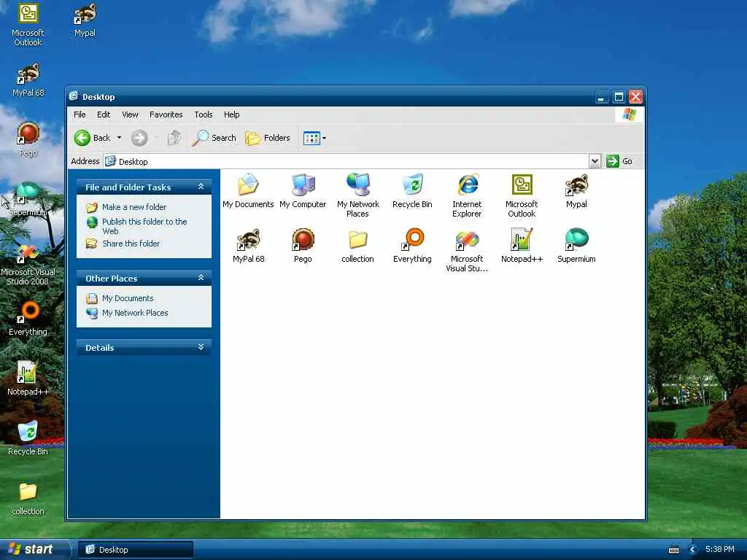
Task: Expand the Details panel
Action: 201,347
